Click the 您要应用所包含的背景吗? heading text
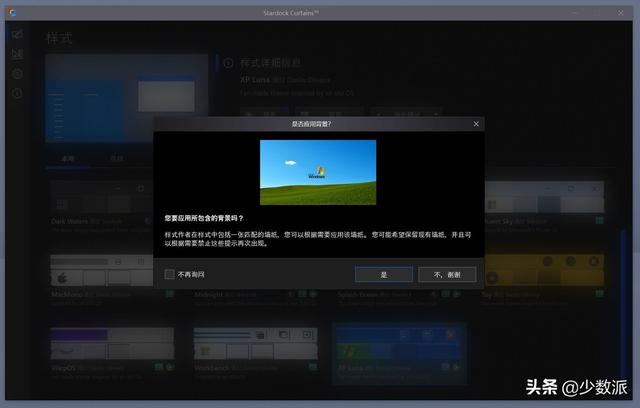Screen dimensions: 640x408 tap(204, 218)
